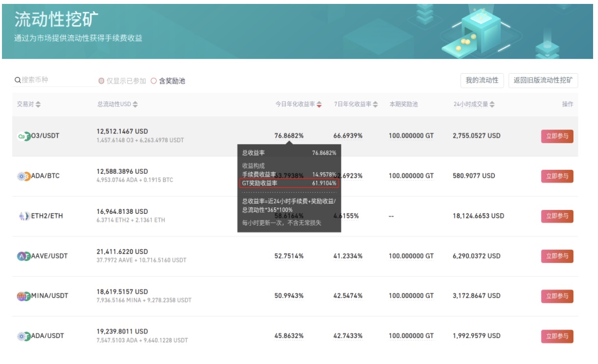Viewport: 598px width, 364px height.
Task: Click the 本期奖励池 column header
Action: (x=404, y=104)
